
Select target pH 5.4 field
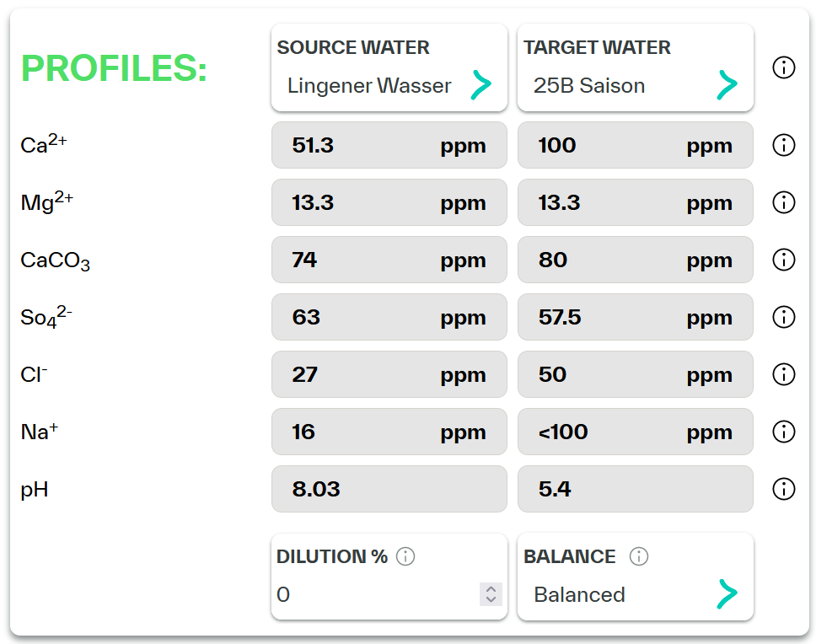pos(635,489)
